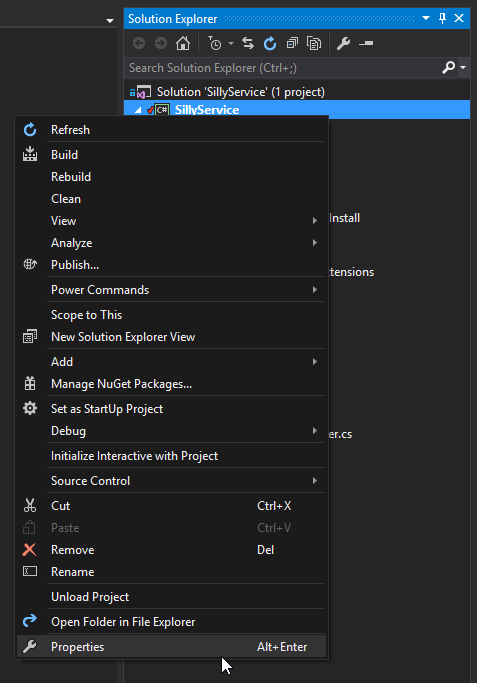
Task: Expand the View submenu
Action: (171, 221)
